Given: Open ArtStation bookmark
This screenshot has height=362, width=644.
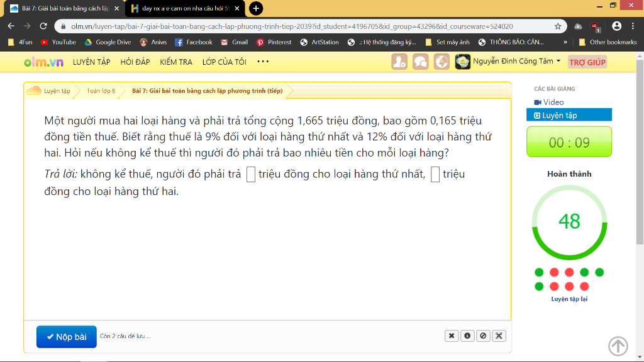Looking at the screenshot, I should 319,42.
